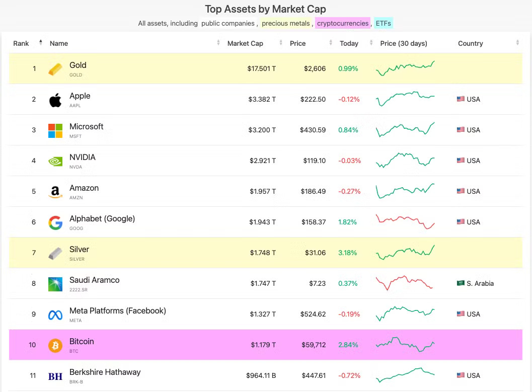Click the Gold bar icon

click(55, 69)
